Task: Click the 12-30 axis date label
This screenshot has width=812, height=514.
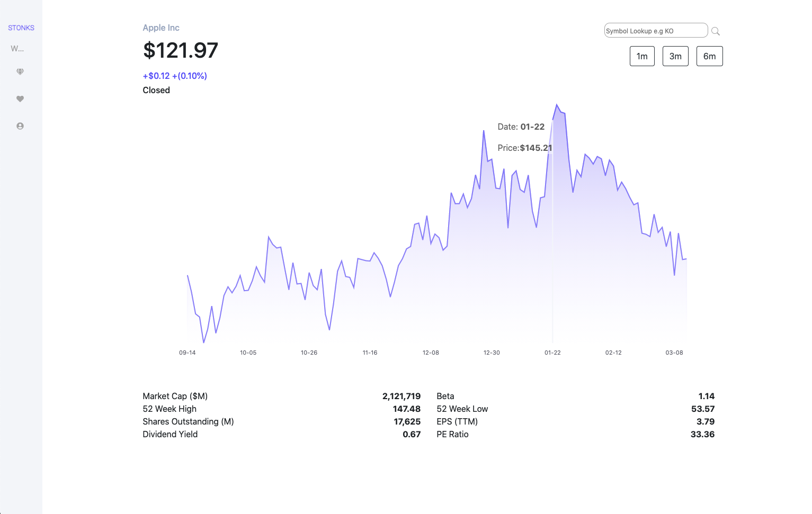Action: [492, 353]
